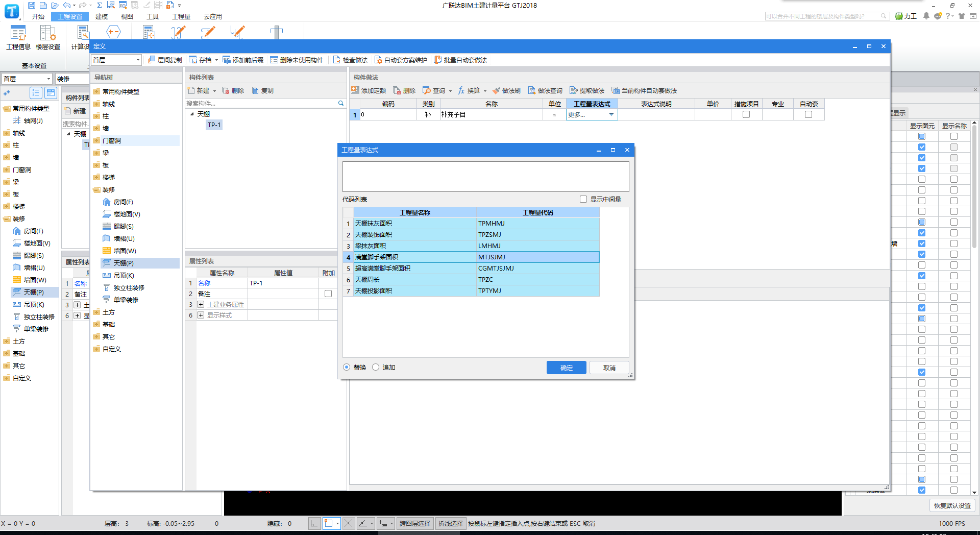Expand the 显示样式 row
980x535 pixels.
coord(201,315)
